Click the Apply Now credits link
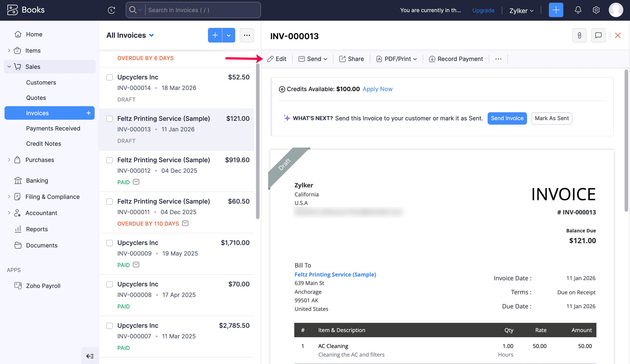The width and height of the screenshot is (630, 364). pos(377,89)
